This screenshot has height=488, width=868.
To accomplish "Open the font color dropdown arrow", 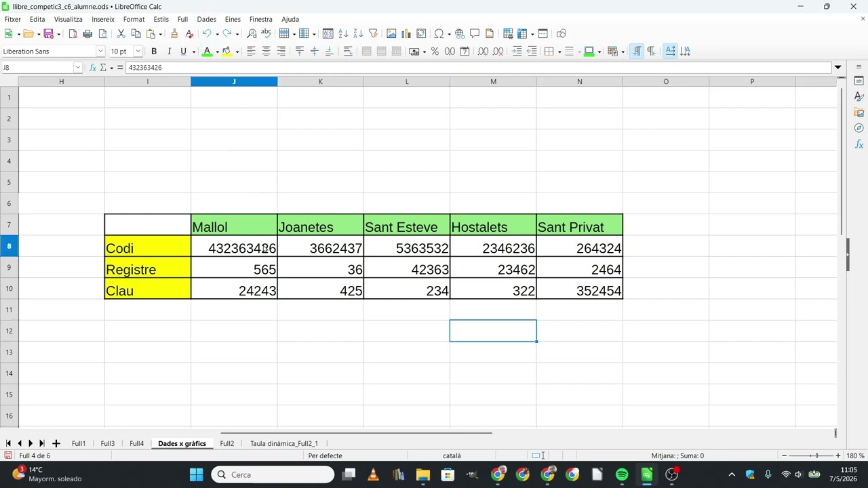I will tap(217, 52).
